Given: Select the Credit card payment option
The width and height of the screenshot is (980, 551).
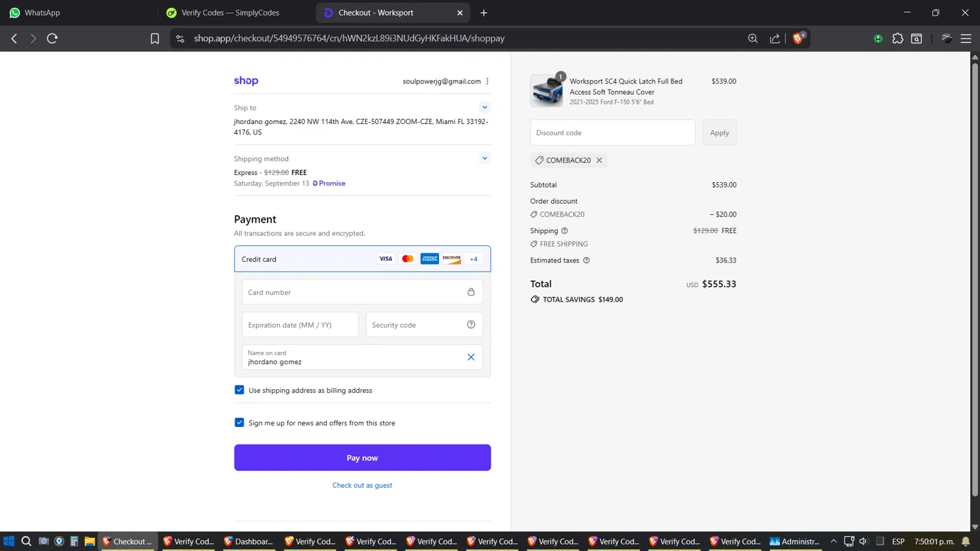Looking at the screenshot, I should tap(362, 259).
